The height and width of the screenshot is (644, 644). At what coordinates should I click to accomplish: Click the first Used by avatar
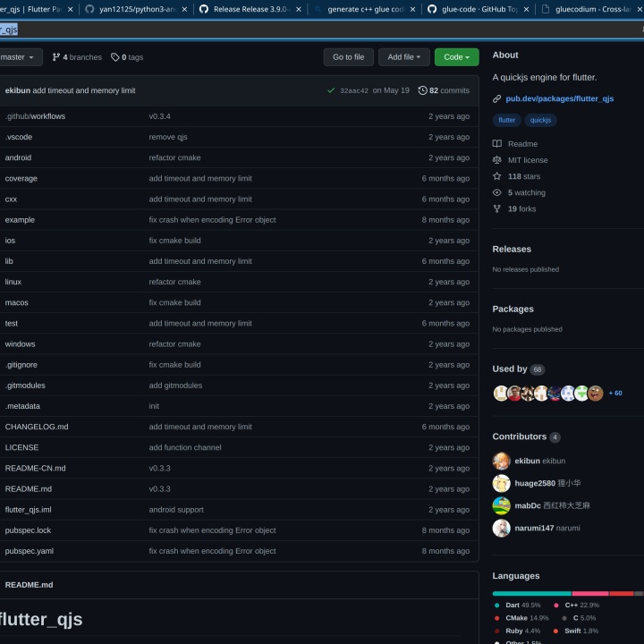(x=501, y=393)
